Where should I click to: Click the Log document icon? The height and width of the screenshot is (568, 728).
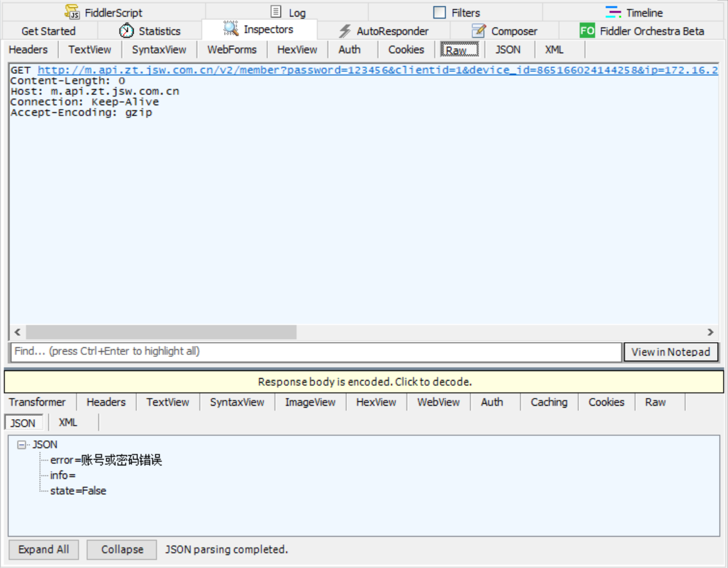(x=276, y=12)
